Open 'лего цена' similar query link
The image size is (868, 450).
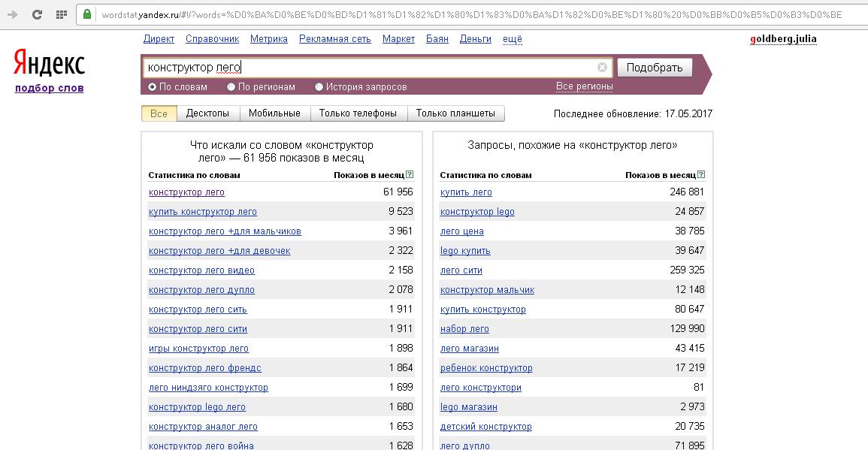(x=461, y=231)
